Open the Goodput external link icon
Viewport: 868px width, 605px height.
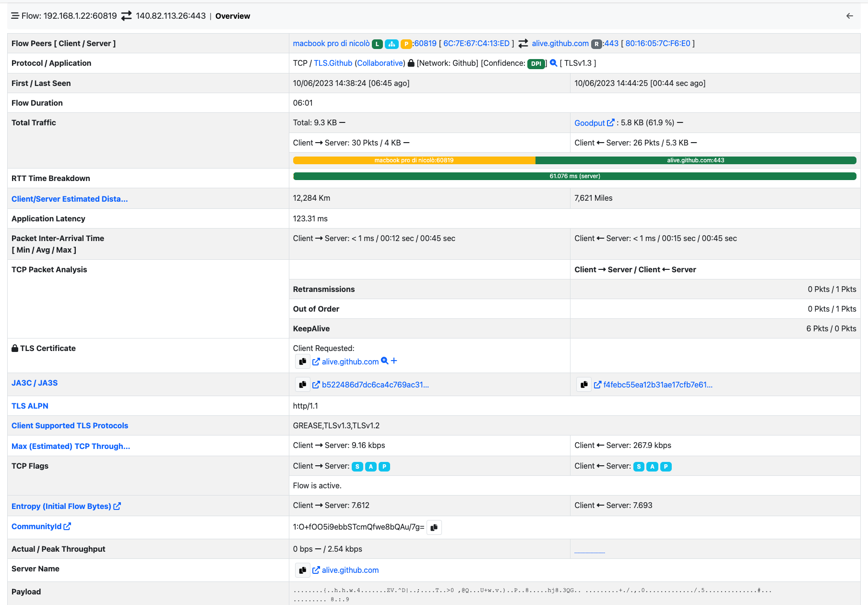610,123
